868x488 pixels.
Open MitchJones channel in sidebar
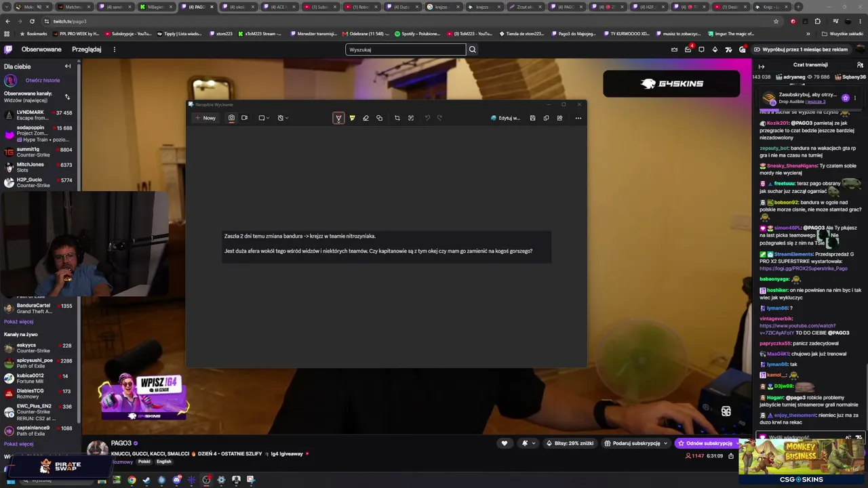39,167
